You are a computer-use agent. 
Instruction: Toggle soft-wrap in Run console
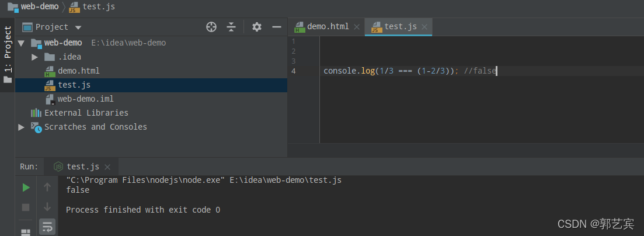[47, 227]
